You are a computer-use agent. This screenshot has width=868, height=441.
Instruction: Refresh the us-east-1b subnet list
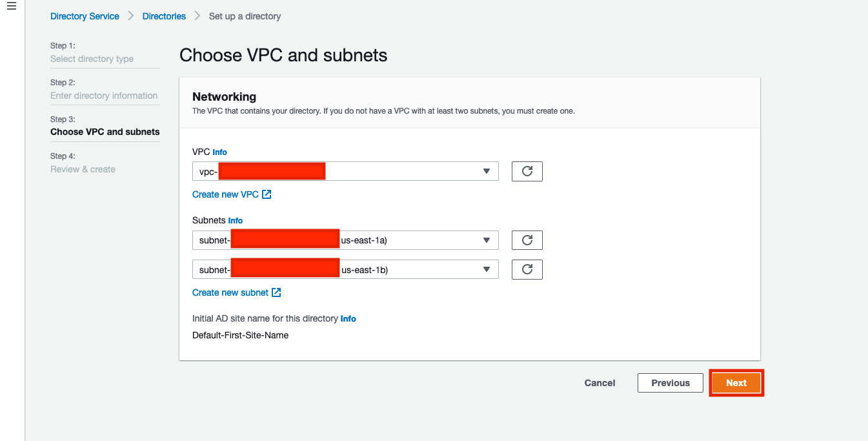(527, 269)
